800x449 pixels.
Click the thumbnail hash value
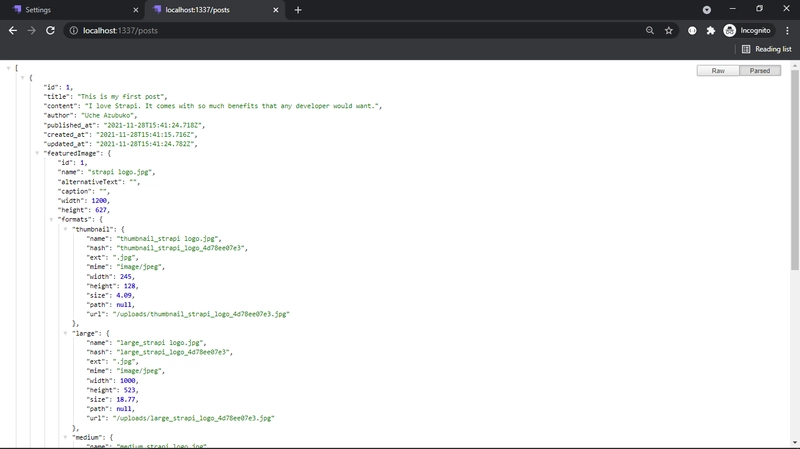tap(180, 248)
